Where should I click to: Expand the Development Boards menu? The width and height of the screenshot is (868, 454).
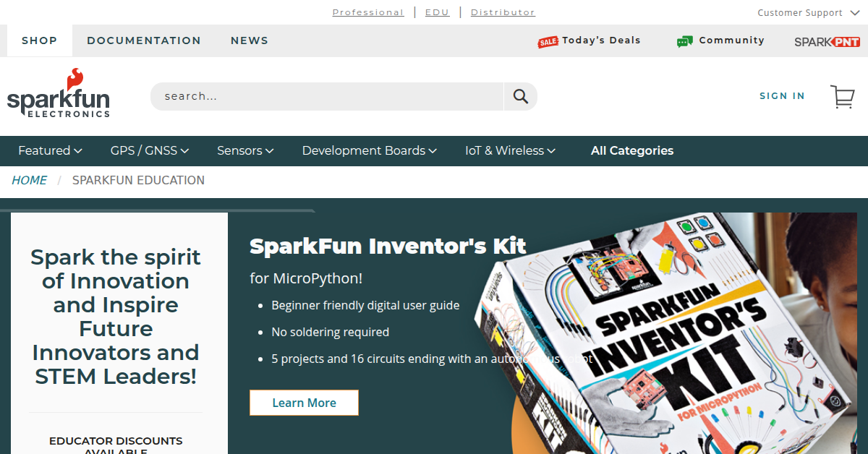click(x=369, y=150)
